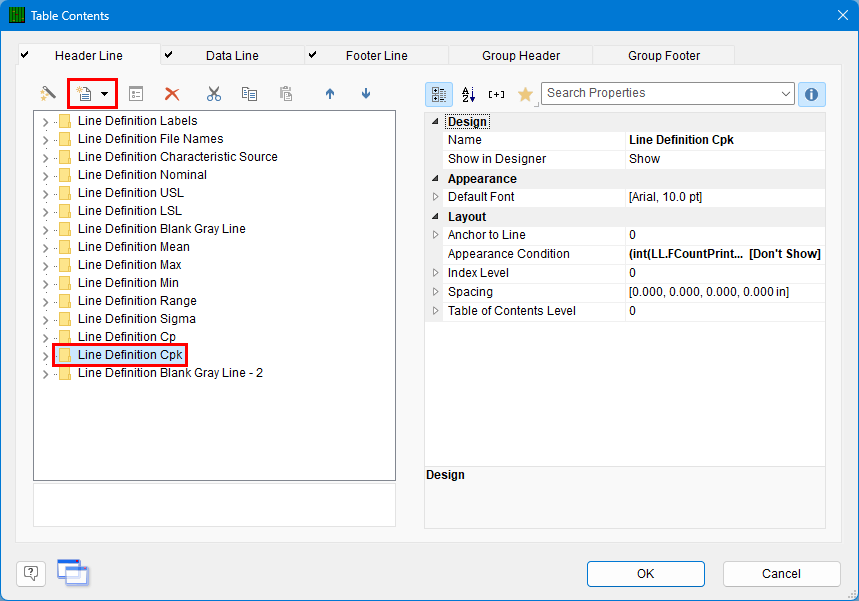
Task: Expand the Anchor to Line property
Action: [436, 234]
